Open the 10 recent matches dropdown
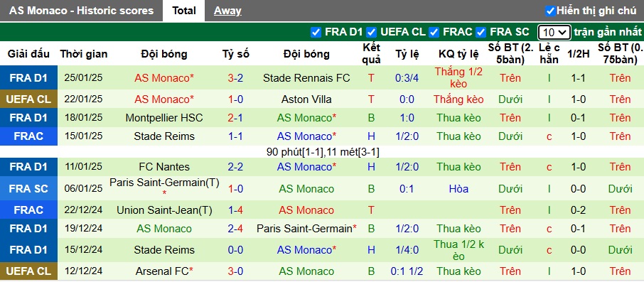Viewport: 644px width, 282px height. tap(554, 32)
